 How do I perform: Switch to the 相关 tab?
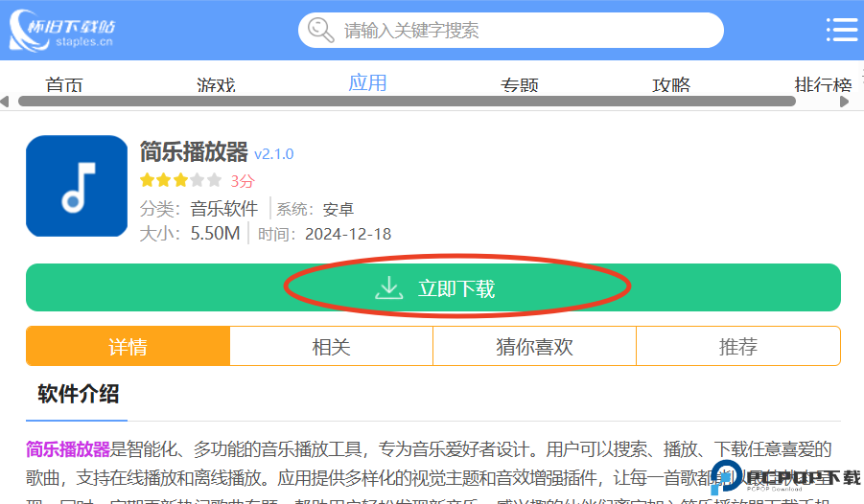[x=331, y=347]
